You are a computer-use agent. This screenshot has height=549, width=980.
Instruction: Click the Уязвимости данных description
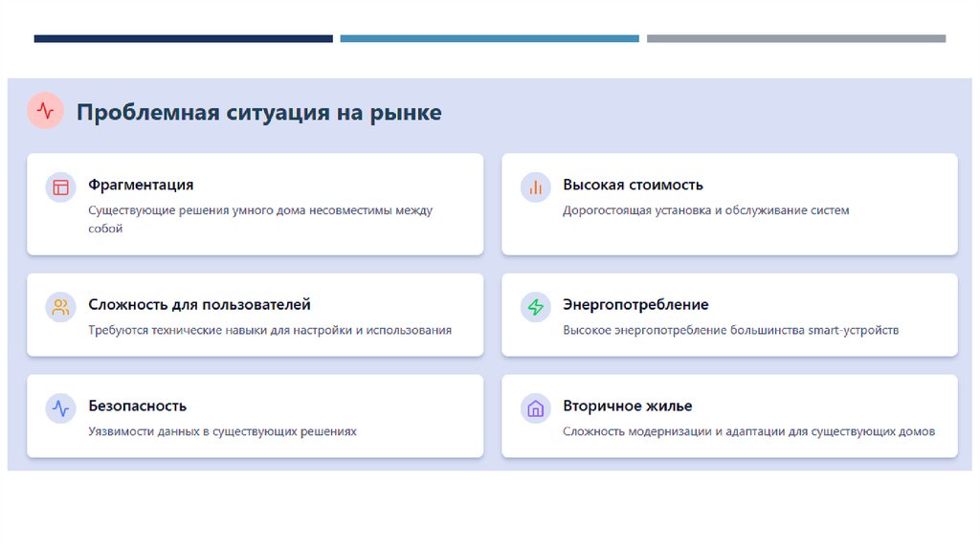coord(222,431)
